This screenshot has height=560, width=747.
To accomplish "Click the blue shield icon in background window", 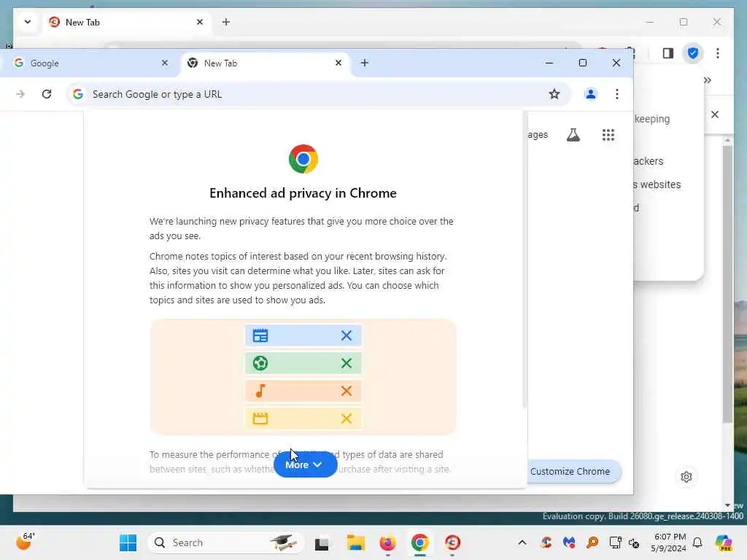I will [x=693, y=52].
